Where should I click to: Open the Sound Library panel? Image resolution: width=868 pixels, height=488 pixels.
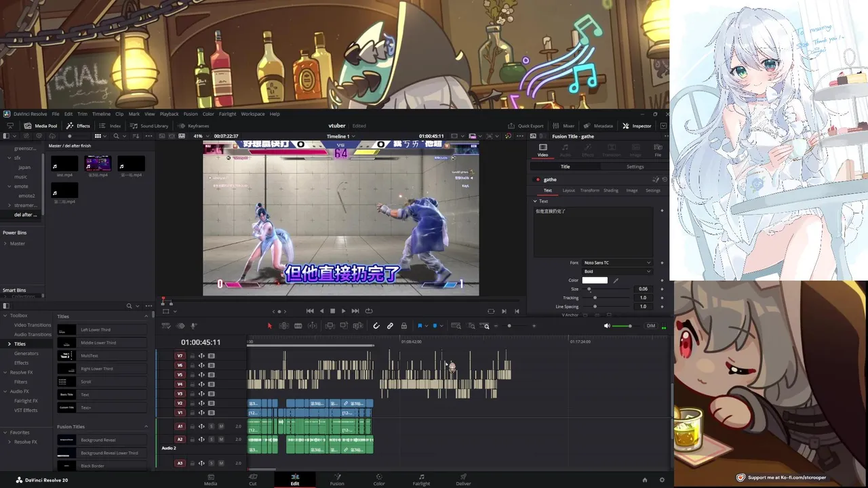tap(149, 125)
